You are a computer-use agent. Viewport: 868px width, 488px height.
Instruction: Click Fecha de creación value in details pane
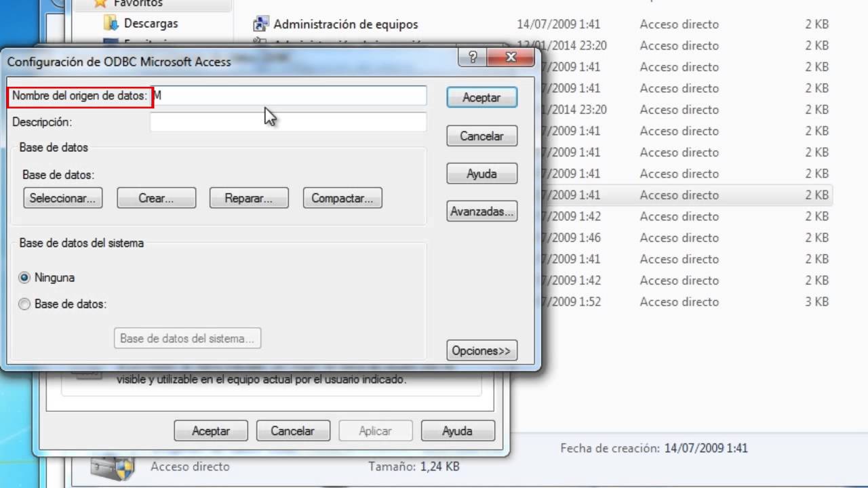point(706,448)
